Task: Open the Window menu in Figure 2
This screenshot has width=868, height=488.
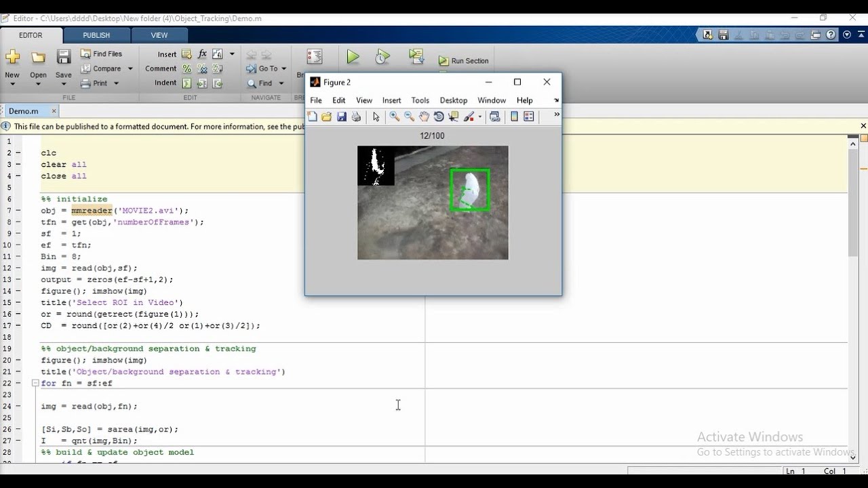Action: pos(492,100)
